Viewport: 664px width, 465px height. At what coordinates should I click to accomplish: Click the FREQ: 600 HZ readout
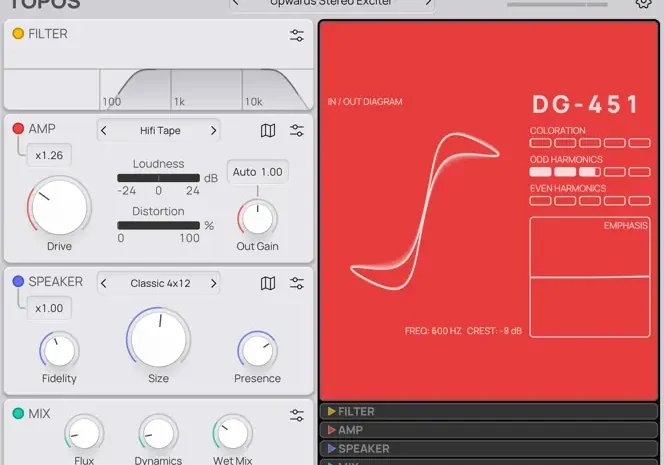[x=433, y=331]
